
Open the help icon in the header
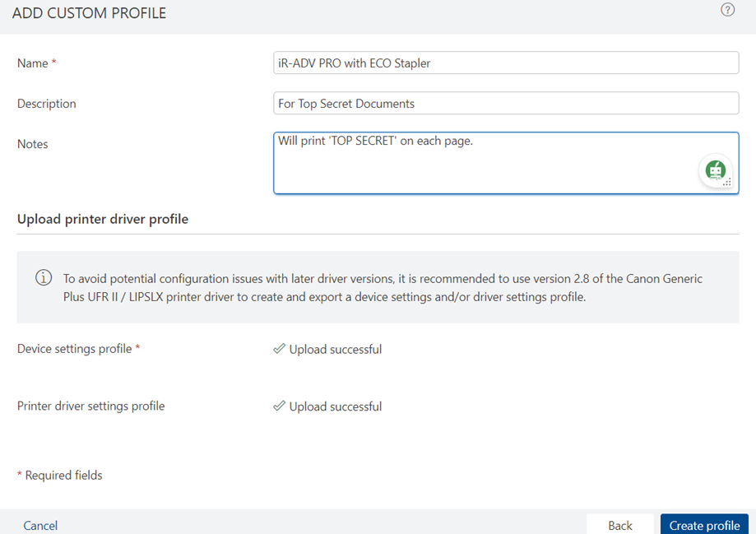click(727, 10)
